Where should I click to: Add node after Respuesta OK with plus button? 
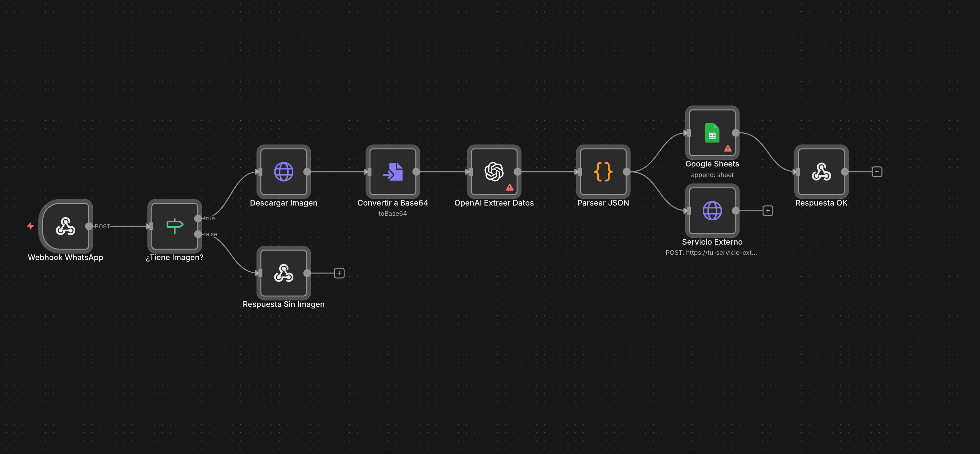coord(877,172)
